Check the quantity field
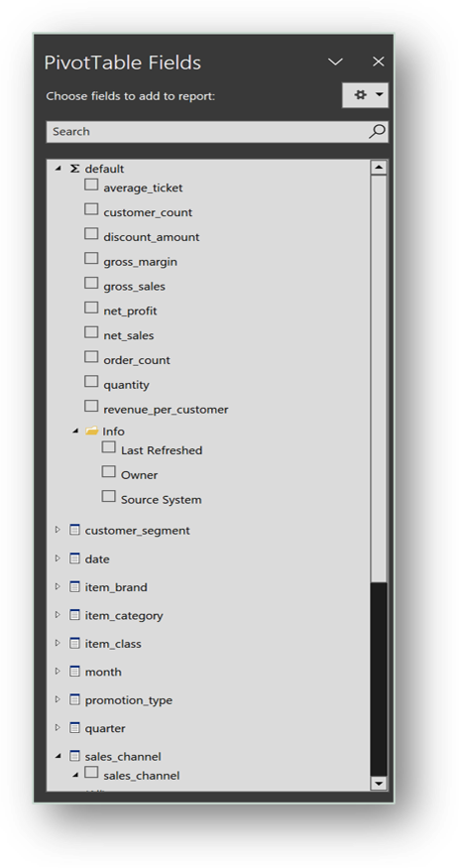The width and height of the screenshot is (459, 868). click(91, 381)
